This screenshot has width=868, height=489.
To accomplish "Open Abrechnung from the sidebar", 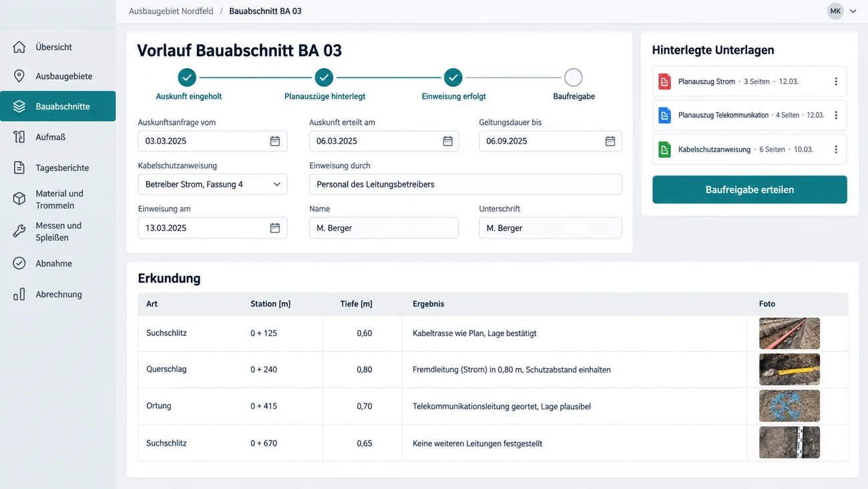I will pyautogui.click(x=57, y=294).
